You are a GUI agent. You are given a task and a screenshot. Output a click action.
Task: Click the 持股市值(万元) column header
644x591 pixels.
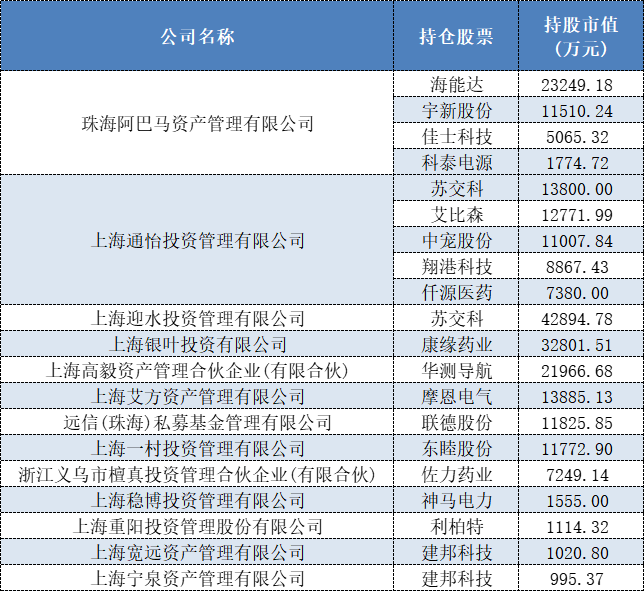(x=581, y=36)
